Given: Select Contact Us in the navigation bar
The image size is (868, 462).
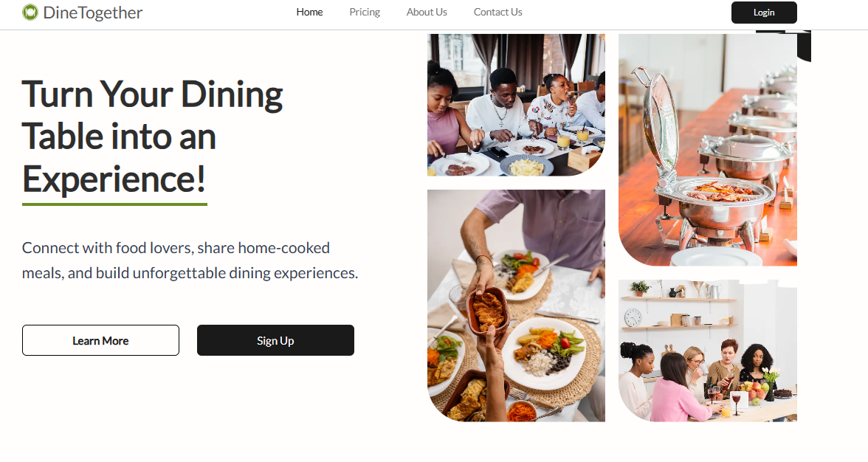Looking at the screenshot, I should [x=497, y=12].
